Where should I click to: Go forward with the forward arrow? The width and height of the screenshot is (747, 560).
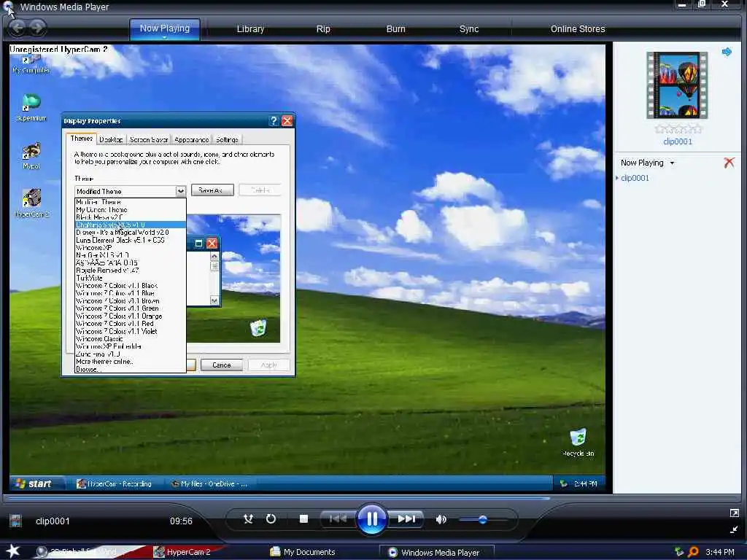click(x=37, y=28)
